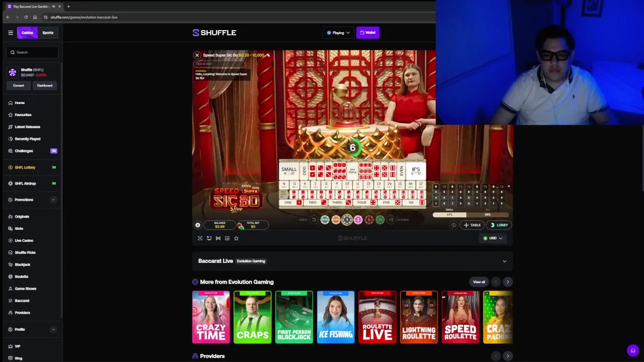Select the 1 chip
Image resolution: width=644 pixels, height=362 pixels.
[347, 220]
